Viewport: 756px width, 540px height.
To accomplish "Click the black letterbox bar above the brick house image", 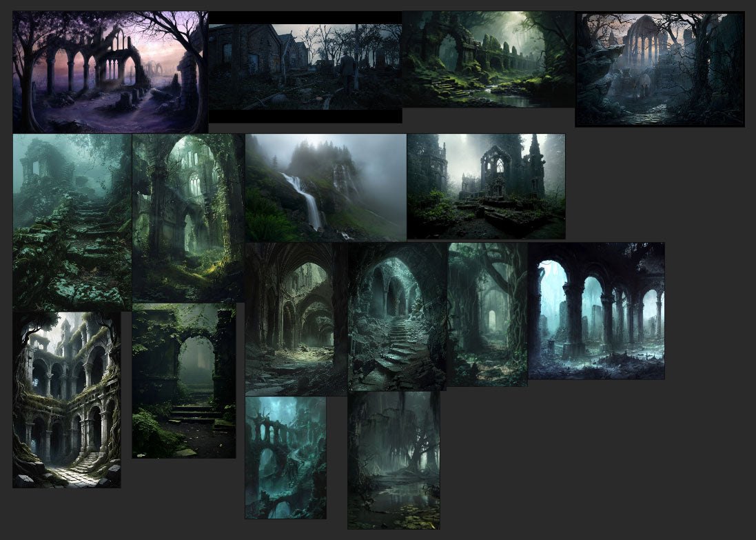I will pyautogui.click(x=305, y=17).
